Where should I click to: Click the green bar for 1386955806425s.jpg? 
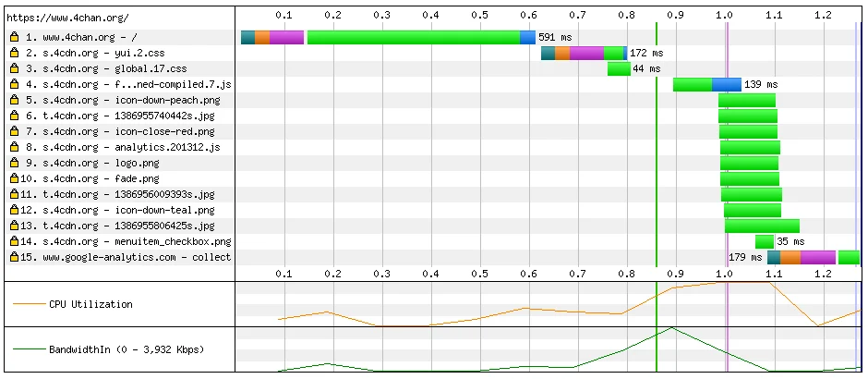762,226
